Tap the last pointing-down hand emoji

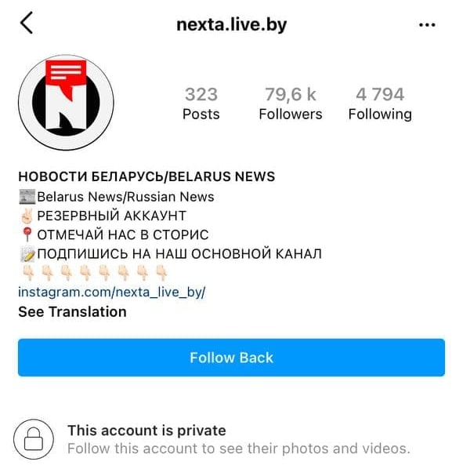click(161, 273)
